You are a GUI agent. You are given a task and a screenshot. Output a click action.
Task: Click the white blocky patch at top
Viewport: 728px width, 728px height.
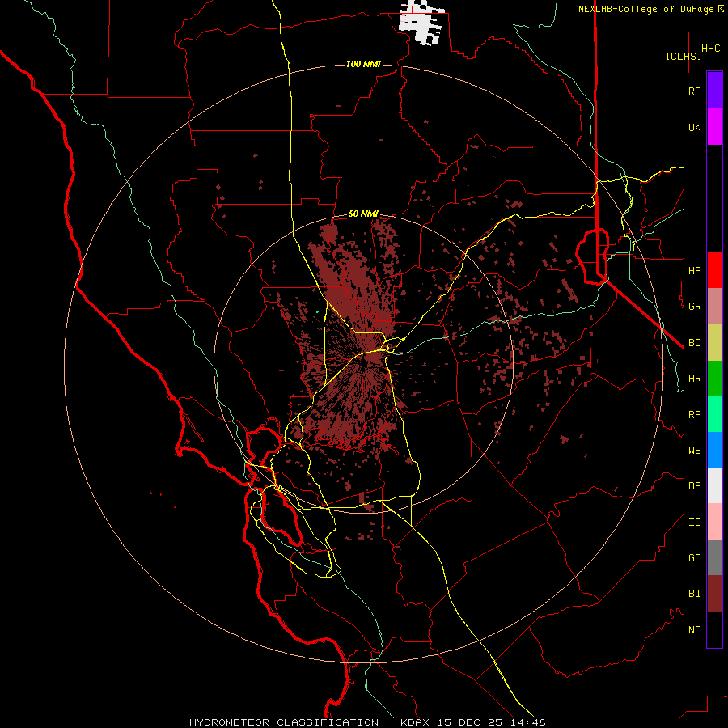(421, 23)
